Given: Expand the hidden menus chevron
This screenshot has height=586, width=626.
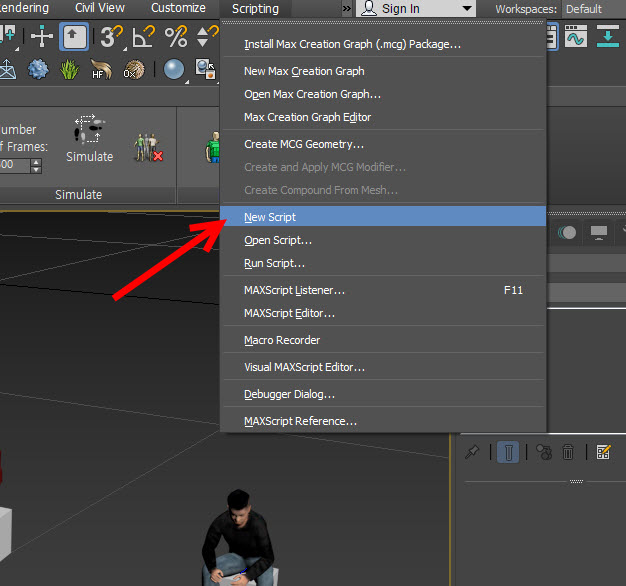Looking at the screenshot, I should click(347, 8).
